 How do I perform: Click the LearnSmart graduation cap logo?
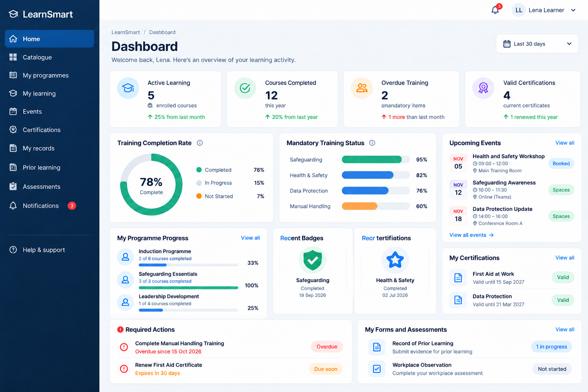13,14
